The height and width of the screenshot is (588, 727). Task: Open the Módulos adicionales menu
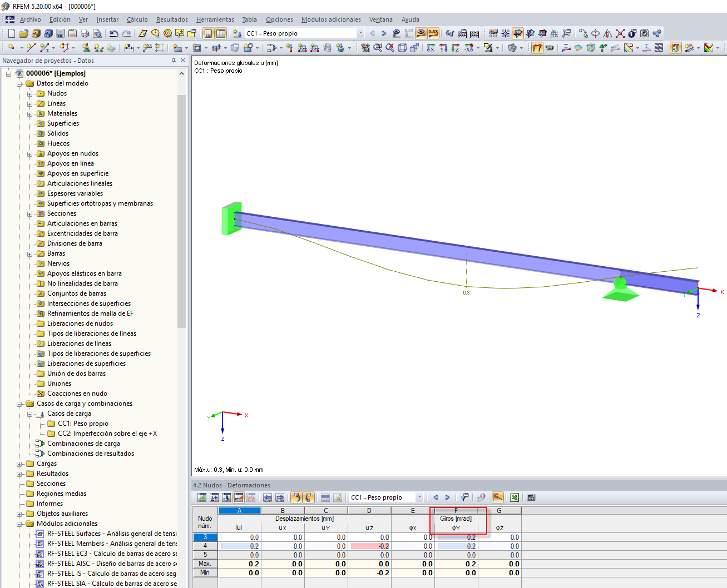(331, 19)
